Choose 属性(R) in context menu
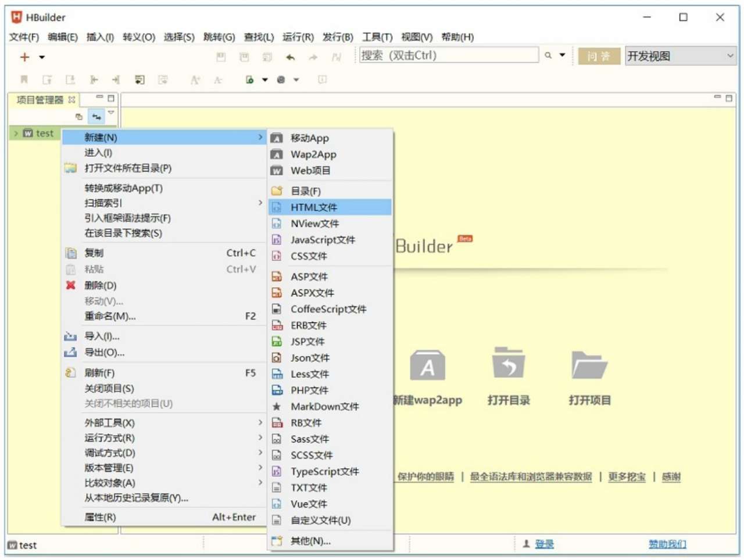The image size is (744, 560). [x=164, y=517]
